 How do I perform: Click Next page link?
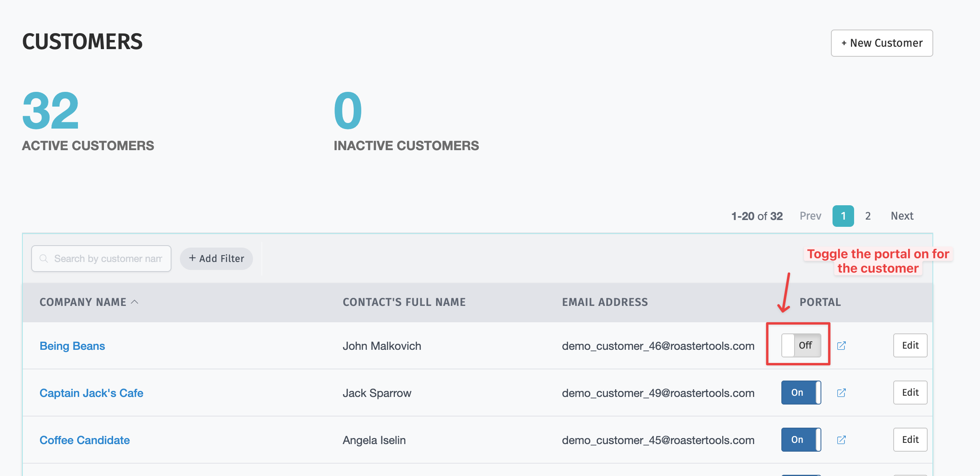(x=902, y=216)
